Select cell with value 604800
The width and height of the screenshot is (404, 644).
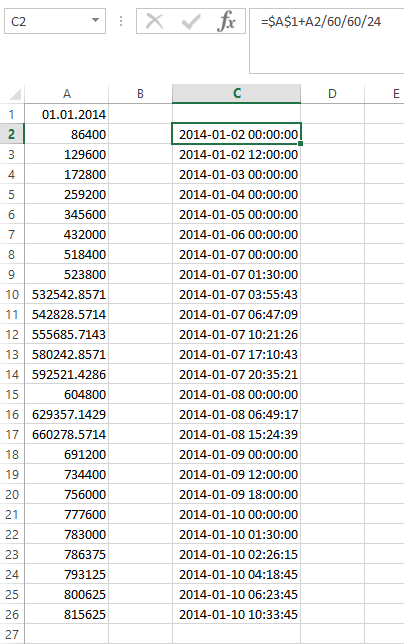(x=67, y=394)
